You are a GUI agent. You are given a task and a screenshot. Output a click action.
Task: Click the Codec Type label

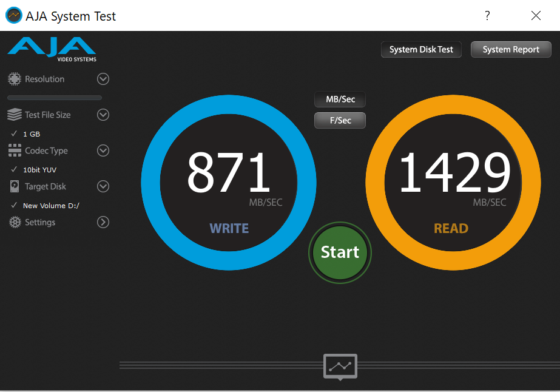coord(47,150)
